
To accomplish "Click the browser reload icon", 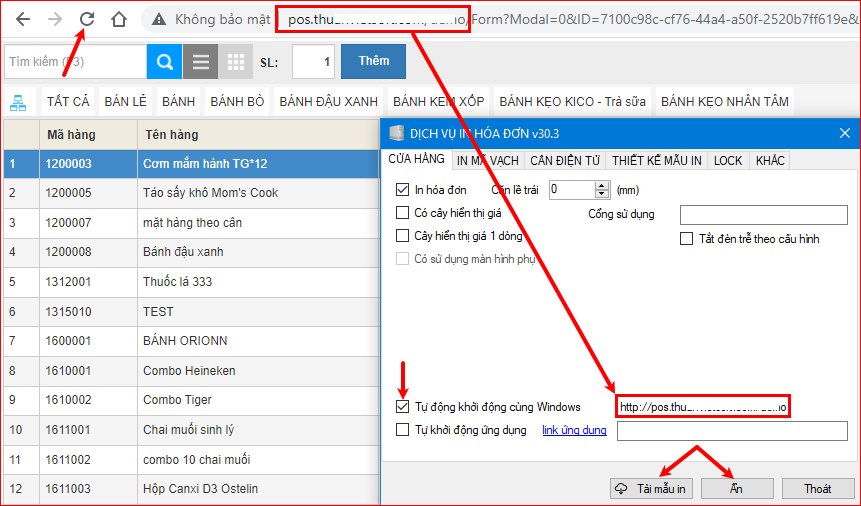I will click(x=87, y=19).
